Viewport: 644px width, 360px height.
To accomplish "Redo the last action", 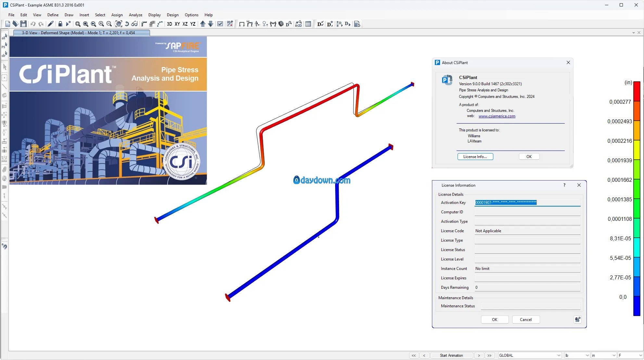I will pyautogui.click(x=41, y=24).
